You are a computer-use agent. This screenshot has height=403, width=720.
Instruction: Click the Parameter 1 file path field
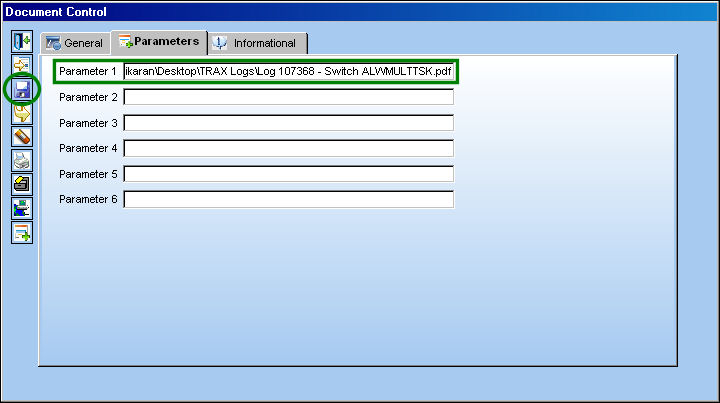point(289,72)
